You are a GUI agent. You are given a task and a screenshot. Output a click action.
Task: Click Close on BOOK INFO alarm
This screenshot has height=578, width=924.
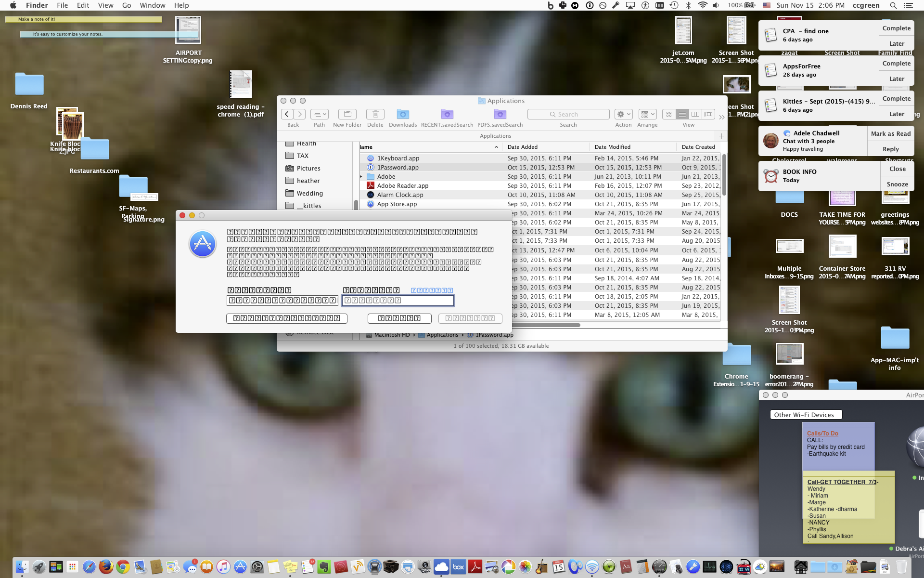[897, 169]
